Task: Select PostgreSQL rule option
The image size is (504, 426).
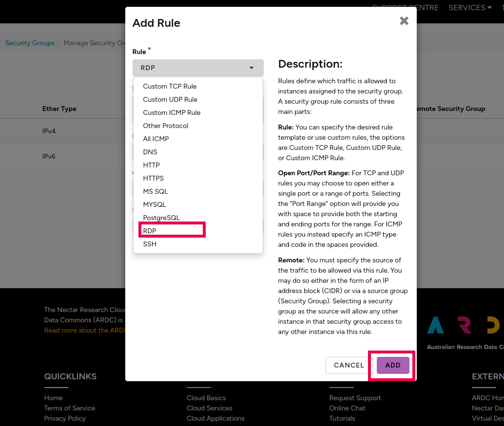Action: click(x=198, y=218)
